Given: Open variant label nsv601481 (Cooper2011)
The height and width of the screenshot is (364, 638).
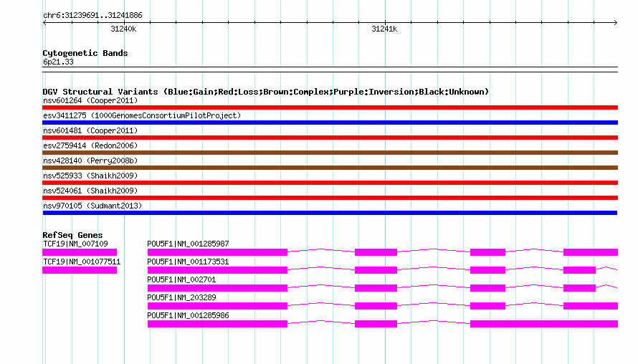Looking at the screenshot, I should click(90, 130).
